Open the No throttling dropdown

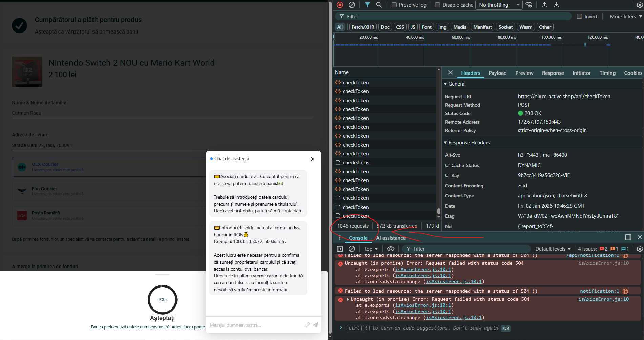499,5
